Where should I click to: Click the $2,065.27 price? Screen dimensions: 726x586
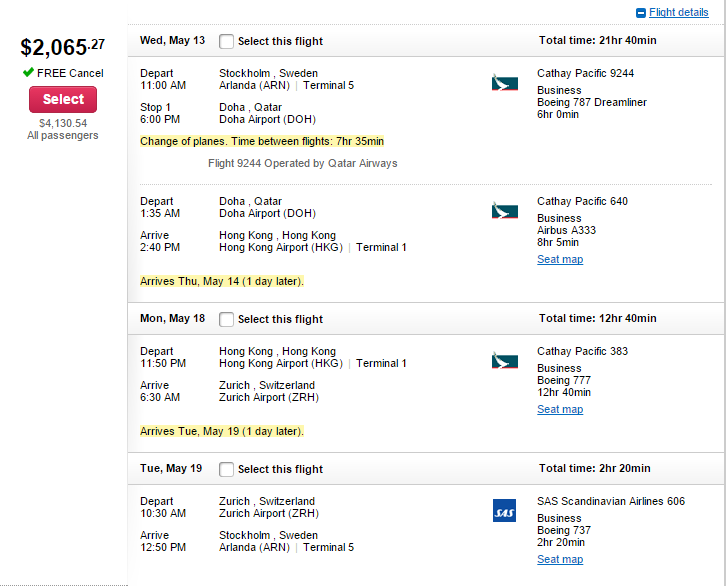coord(62,47)
